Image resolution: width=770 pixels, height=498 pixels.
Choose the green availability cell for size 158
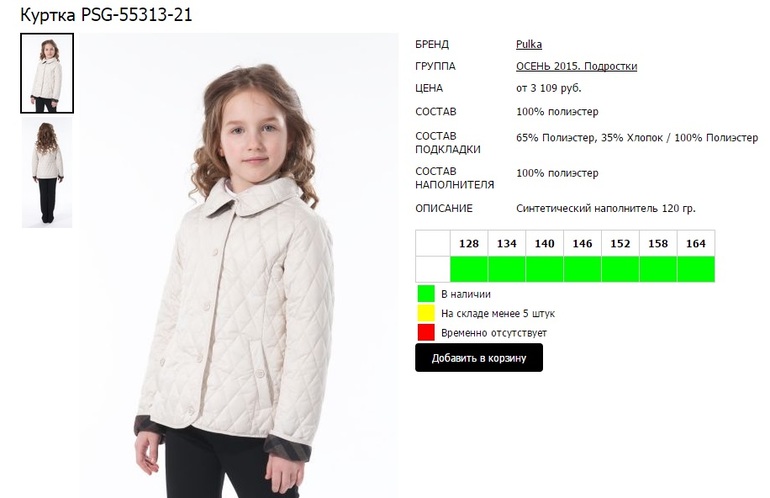(x=658, y=269)
